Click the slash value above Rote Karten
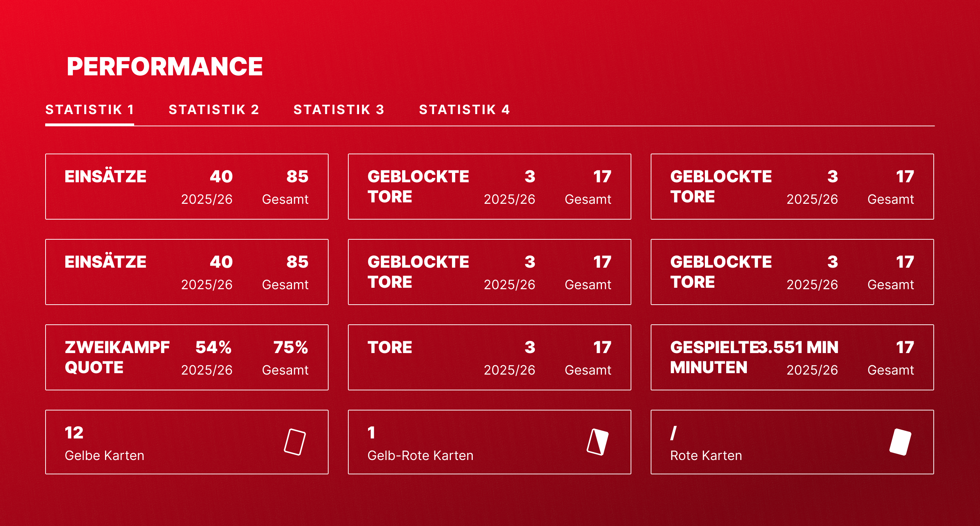This screenshot has width=980, height=526. [673, 432]
